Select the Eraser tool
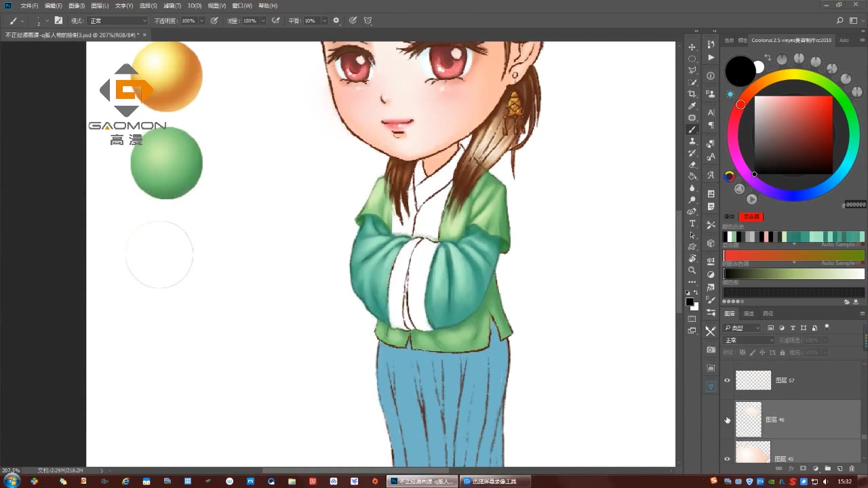868x488 pixels. point(692,165)
